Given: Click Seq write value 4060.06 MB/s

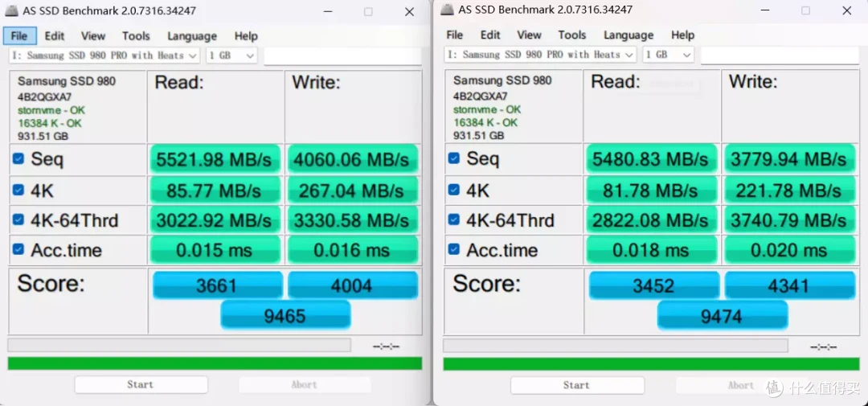Looking at the screenshot, I should click(x=352, y=159).
